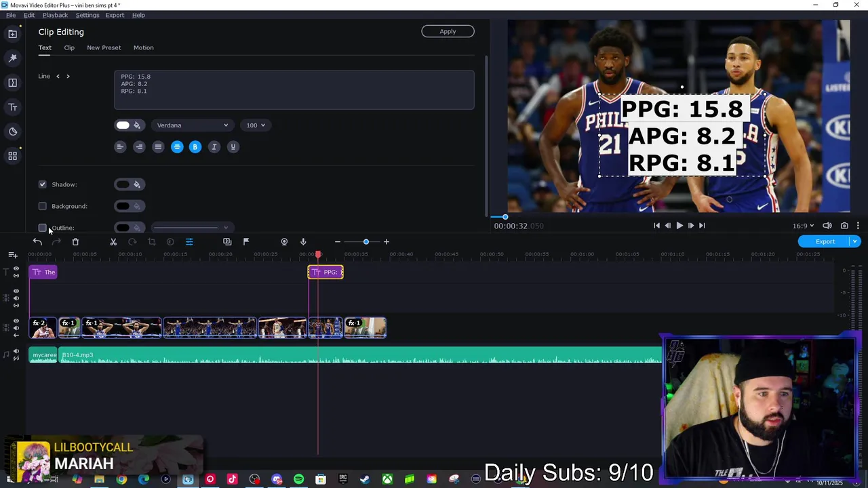Open the Titles panel in the sidebar
This screenshot has height=488, width=868.
pos(12,107)
